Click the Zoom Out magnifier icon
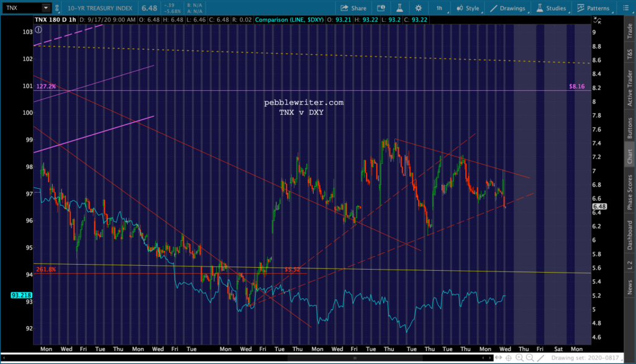Viewport: 636px width, 364px height. 530,358
